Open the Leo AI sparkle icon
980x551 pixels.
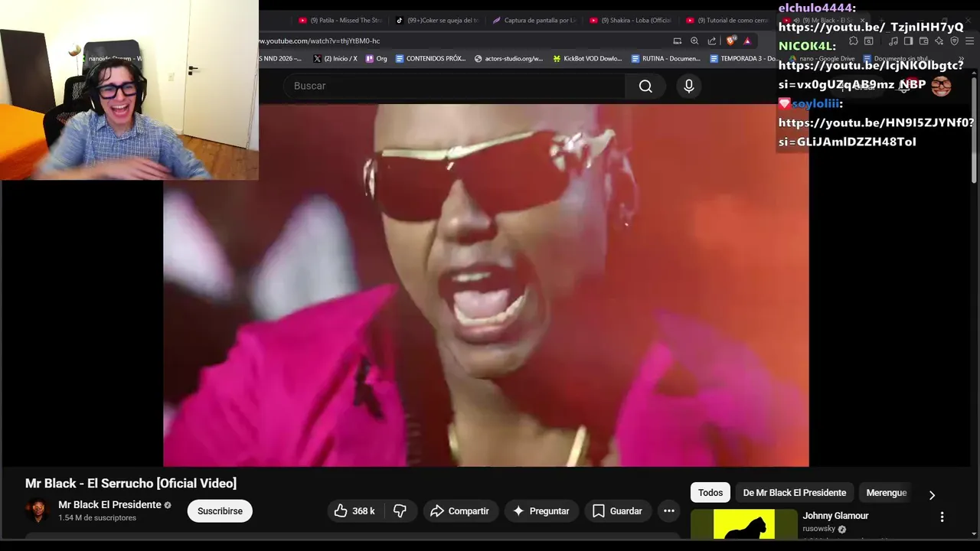tap(939, 41)
